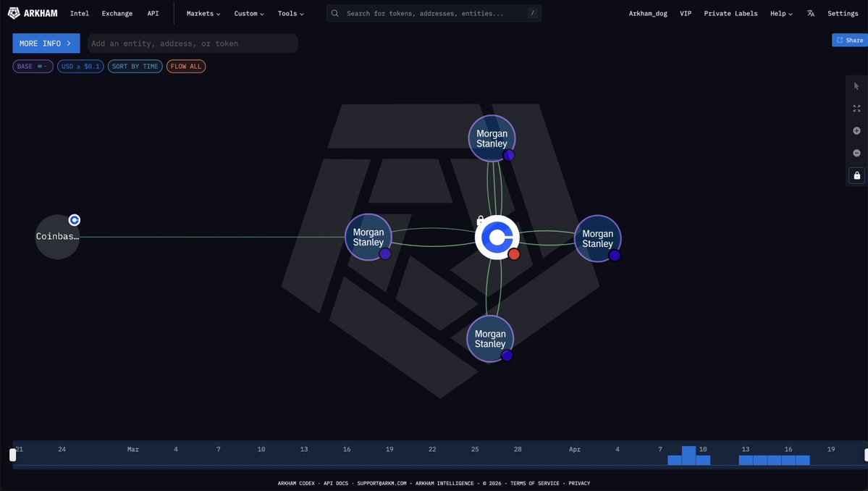The height and width of the screenshot is (491, 868).
Task: Click the Apr timeline label
Action: tap(575, 449)
